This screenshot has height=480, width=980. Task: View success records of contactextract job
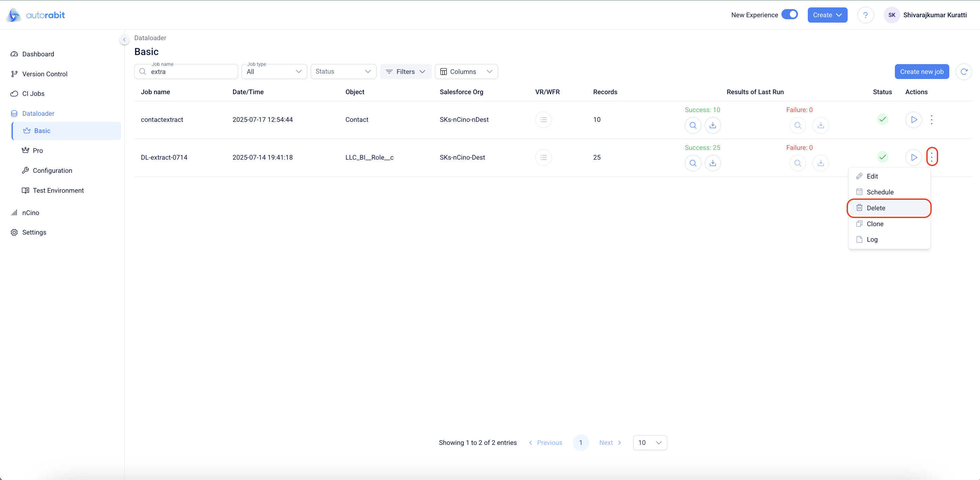(x=693, y=126)
